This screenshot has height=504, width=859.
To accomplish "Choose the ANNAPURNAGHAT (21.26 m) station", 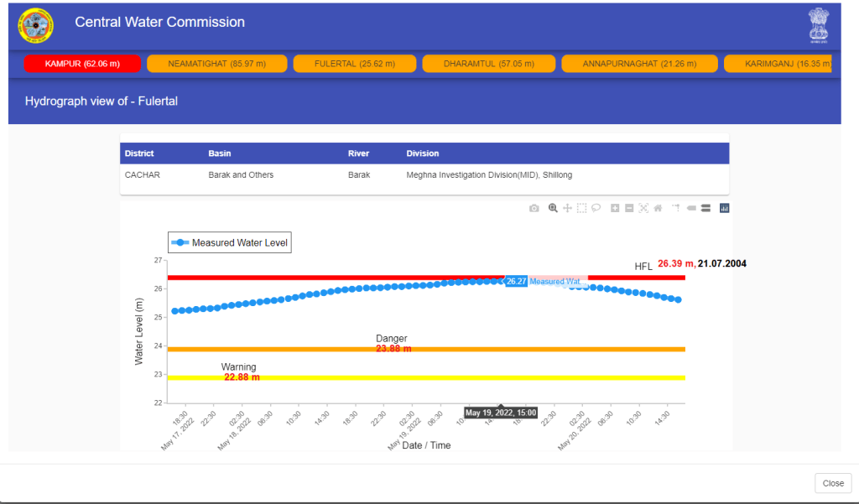I will (639, 64).
